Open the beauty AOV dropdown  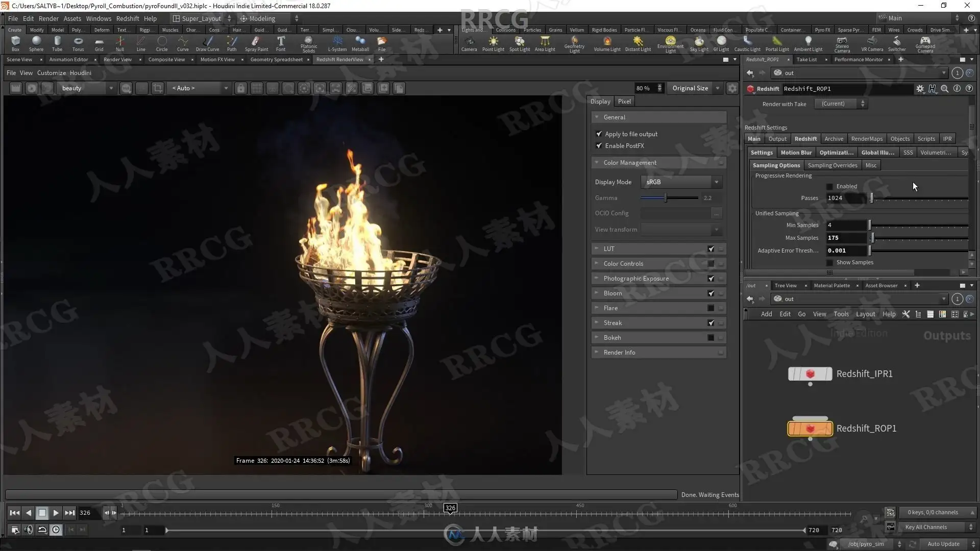87,88
